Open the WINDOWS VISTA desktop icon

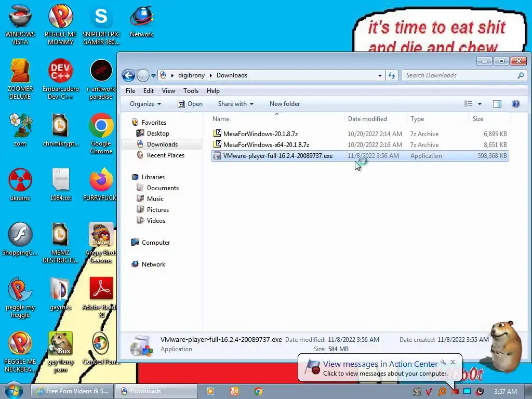coord(20,24)
